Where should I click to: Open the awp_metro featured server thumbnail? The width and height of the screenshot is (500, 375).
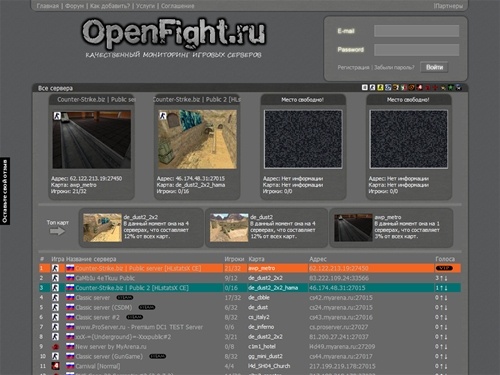tap(91, 139)
